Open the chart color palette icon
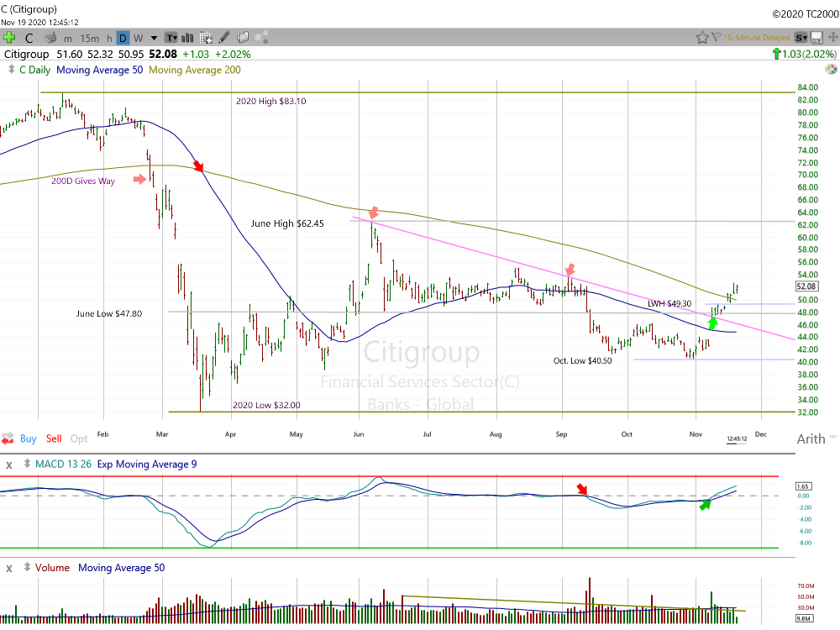840x630 pixels. (x=831, y=69)
